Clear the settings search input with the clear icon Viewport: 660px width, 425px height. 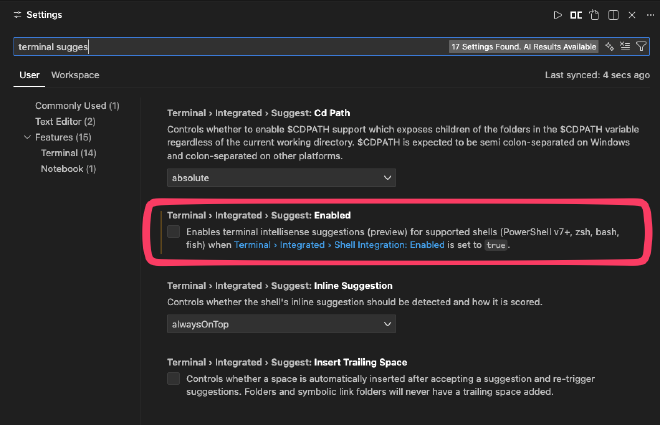coord(625,46)
